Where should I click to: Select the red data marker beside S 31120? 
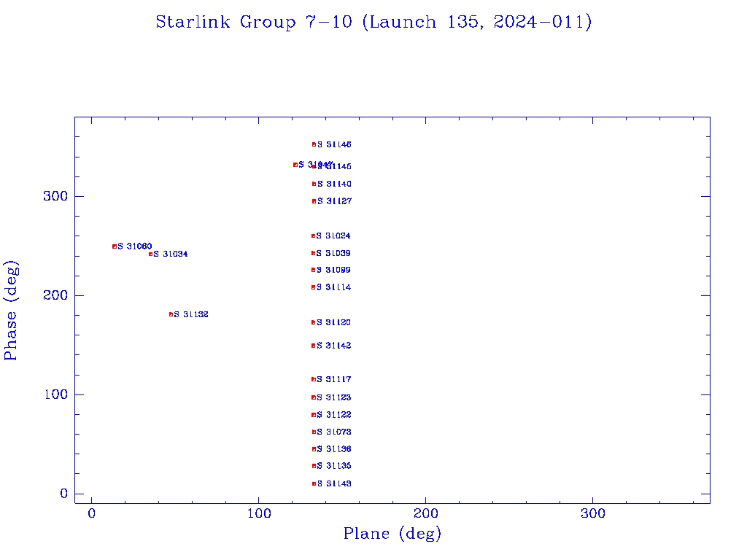[314, 322]
